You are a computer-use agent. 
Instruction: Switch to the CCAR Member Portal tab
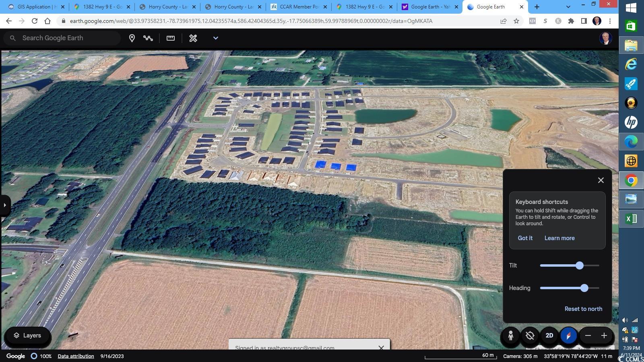click(299, 7)
